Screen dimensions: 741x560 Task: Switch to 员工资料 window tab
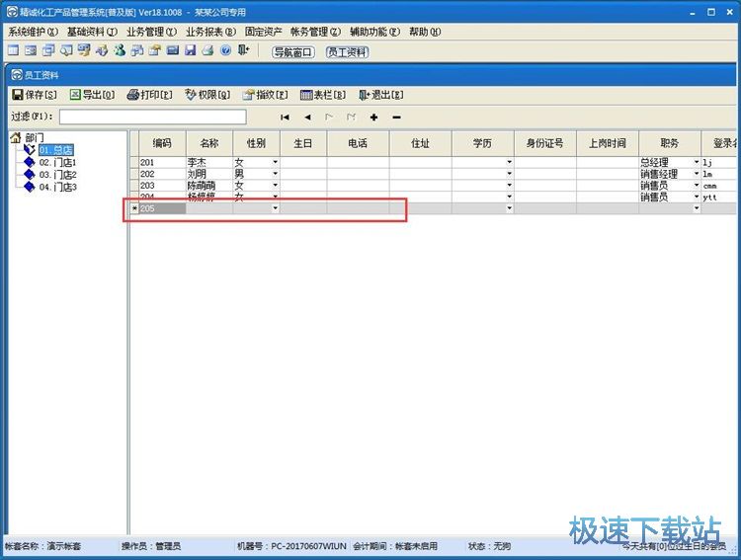[x=348, y=52]
